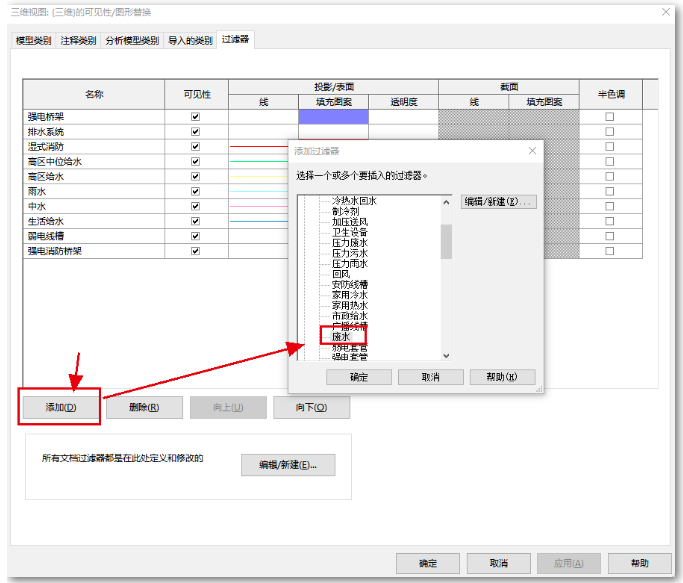Select 压力污水 in the filter list

tap(350, 253)
